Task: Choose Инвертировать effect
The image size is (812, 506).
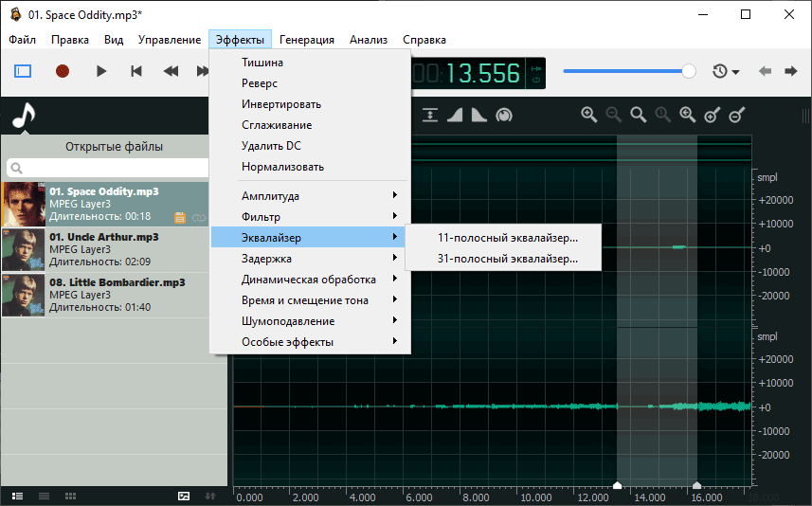Action: coord(310,104)
